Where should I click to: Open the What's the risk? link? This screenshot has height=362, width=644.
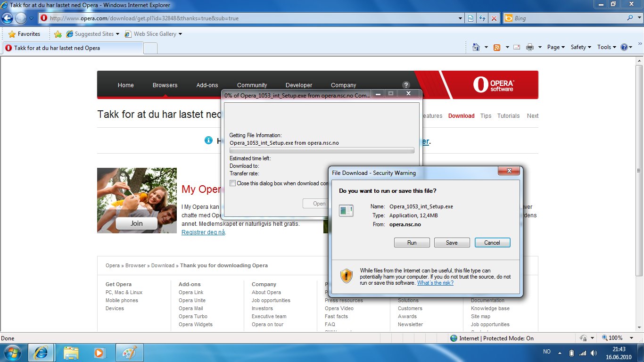point(435,283)
